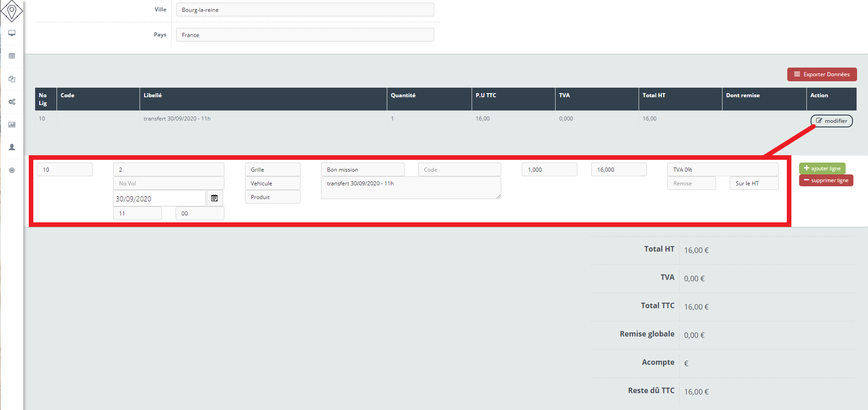Click the modifier button in Action column
The height and width of the screenshot is (410, 868).
point(831,121)
